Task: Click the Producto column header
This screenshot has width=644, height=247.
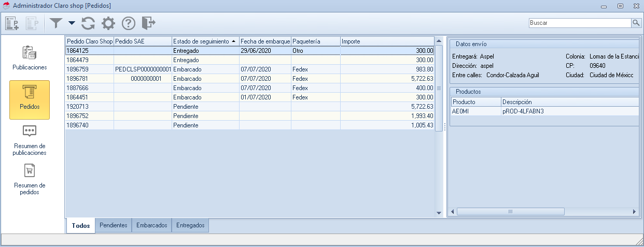Action: (476, 102)
